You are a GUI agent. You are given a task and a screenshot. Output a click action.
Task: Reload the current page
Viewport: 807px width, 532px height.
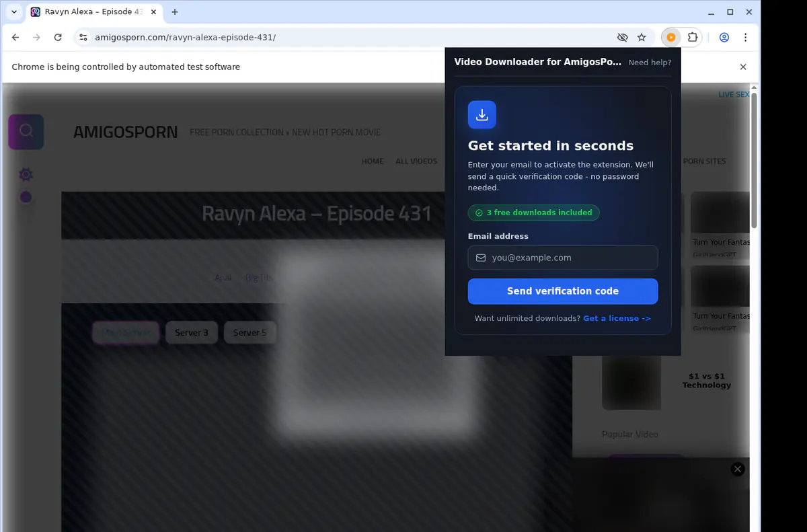pos(58,38)
